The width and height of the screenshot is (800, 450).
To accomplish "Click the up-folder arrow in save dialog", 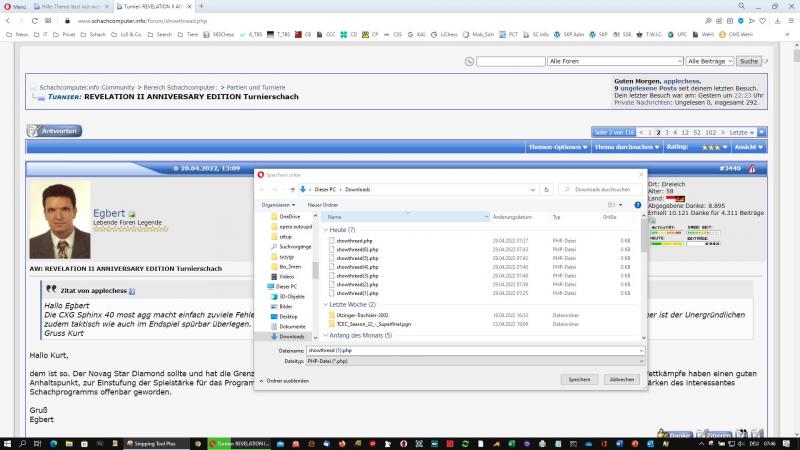I will pyautogui.click(x=292, y=189).
